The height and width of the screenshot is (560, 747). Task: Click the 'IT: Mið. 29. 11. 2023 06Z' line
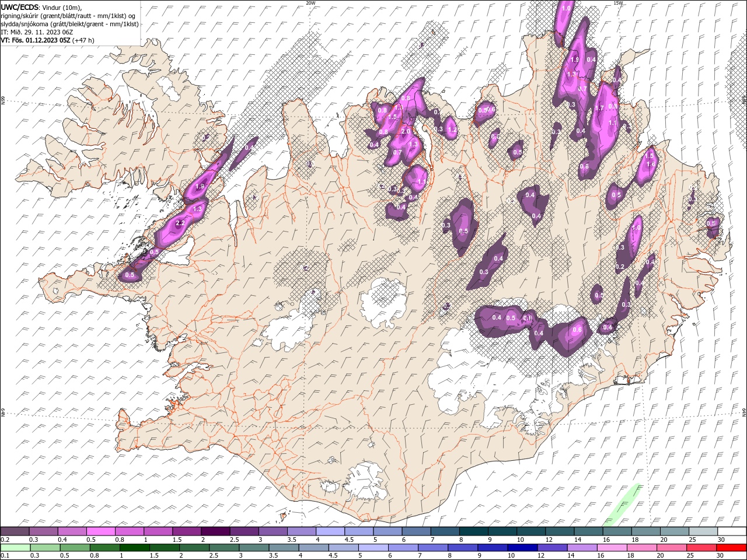pyautogui.click(x=37, y=32)
